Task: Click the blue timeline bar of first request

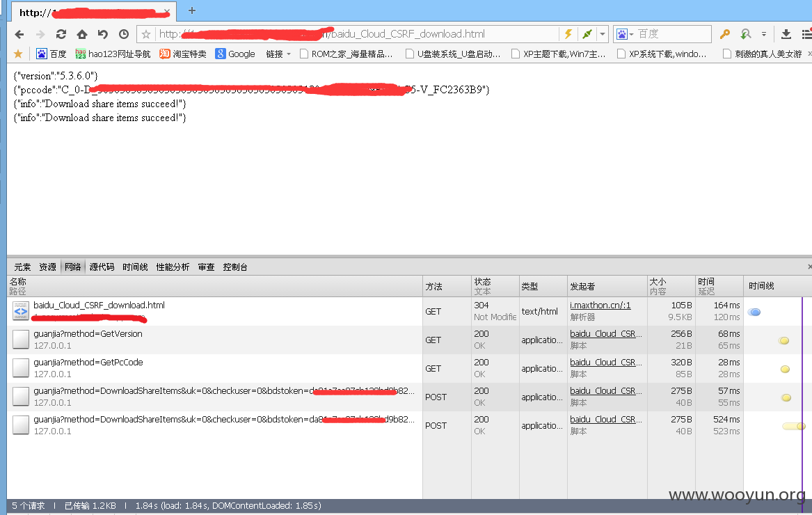Action: coord(754,312)
